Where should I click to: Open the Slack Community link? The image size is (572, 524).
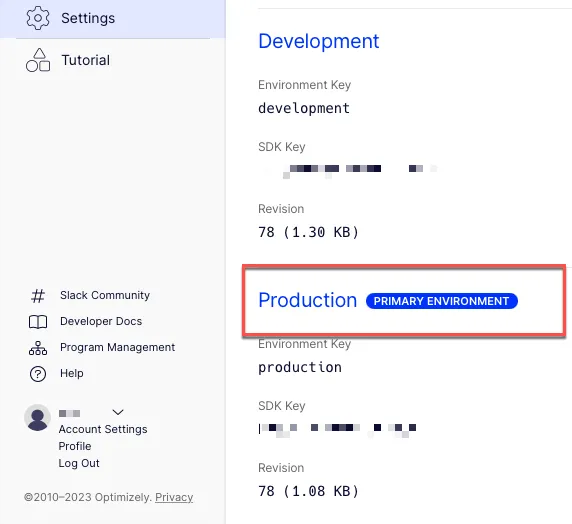click(x=105, y=295)
